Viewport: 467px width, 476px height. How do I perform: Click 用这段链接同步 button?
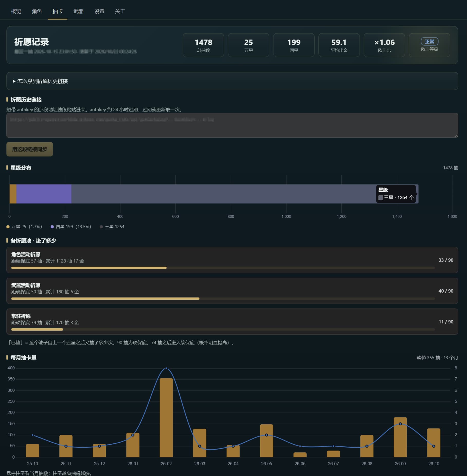[30, 149]
